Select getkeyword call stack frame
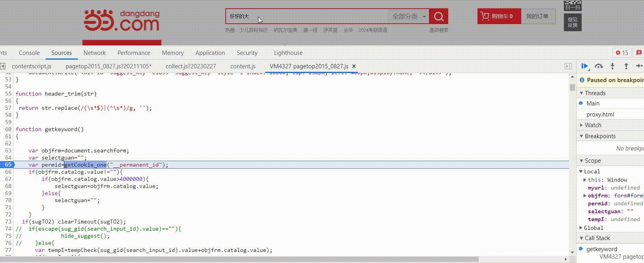 pyautogui.click(x=602, y=249)
